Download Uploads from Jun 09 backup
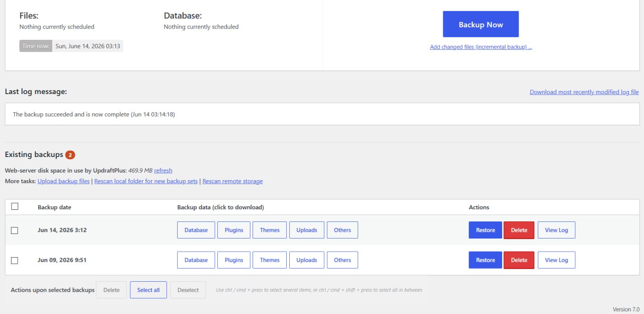The height and width of the screenshot is (314, 644). [x=306, y=260]
